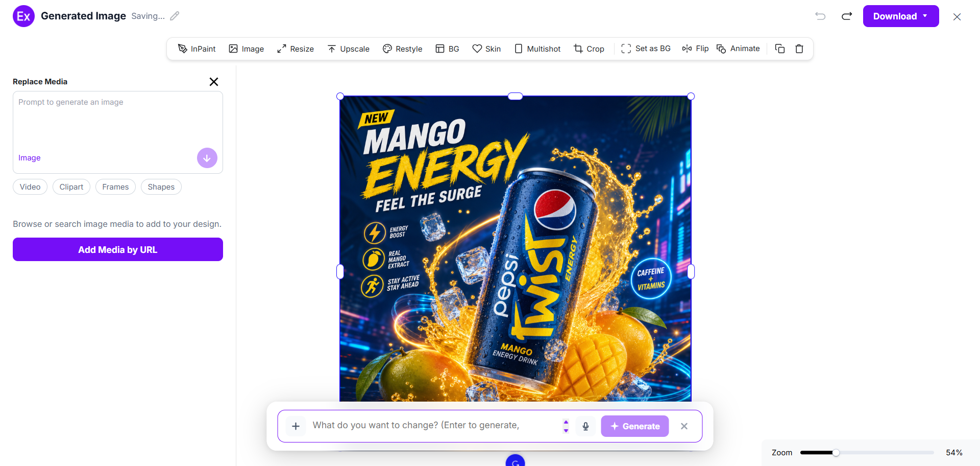Open the Download dropdown
This screenshot has height=466, width=980.
(901, 16)
